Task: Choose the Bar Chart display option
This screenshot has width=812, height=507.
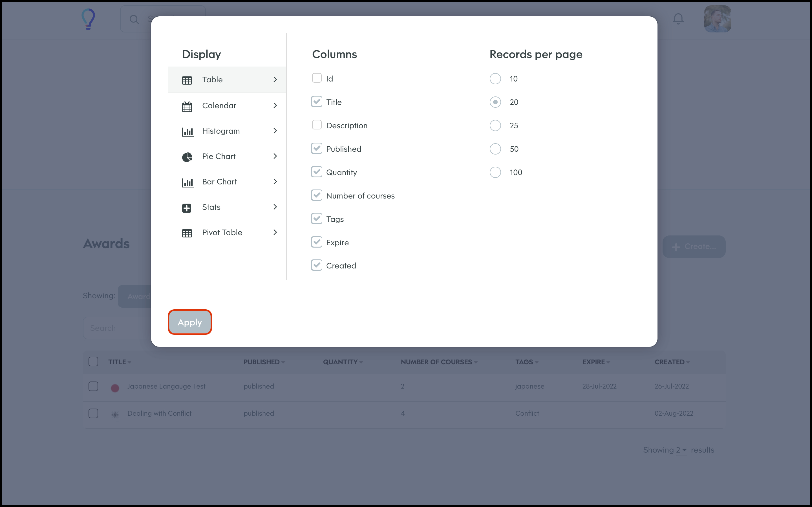Action: pyautogui.click(x=219, y=182)
